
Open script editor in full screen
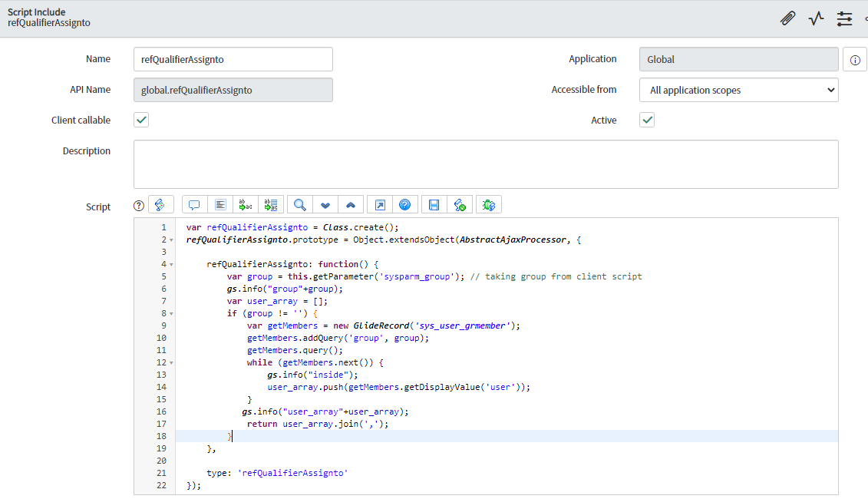coord(379,204)
